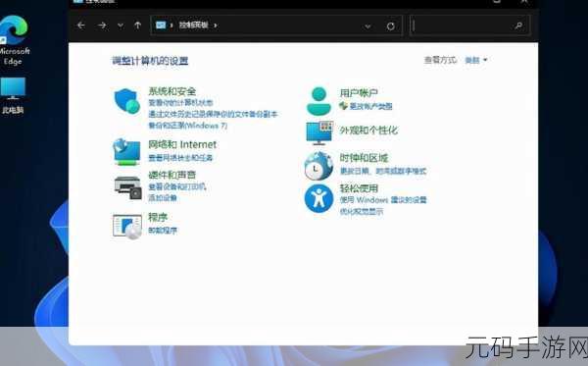Click the review computer status link
This screenshot has width=588, height=366.
pos(180,102)
